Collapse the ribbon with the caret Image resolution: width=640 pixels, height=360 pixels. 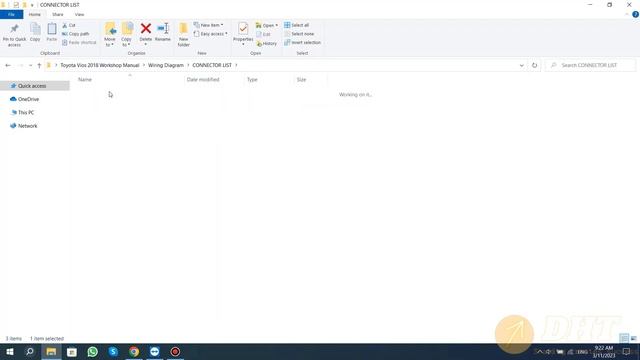click(627, 14)
